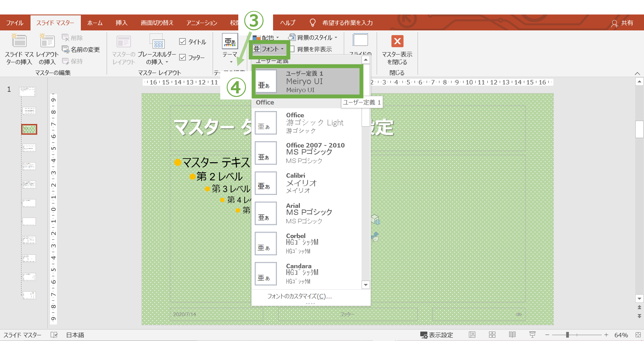Start Slide Show from status bar
The height and width of the screenshot is (341, 644).
pos(532,335)
